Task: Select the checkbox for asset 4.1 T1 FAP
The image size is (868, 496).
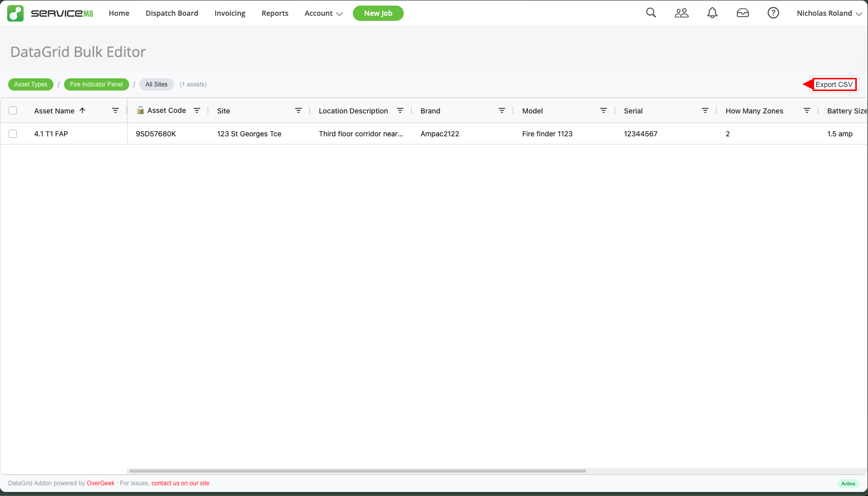Action: pos(13,133)
